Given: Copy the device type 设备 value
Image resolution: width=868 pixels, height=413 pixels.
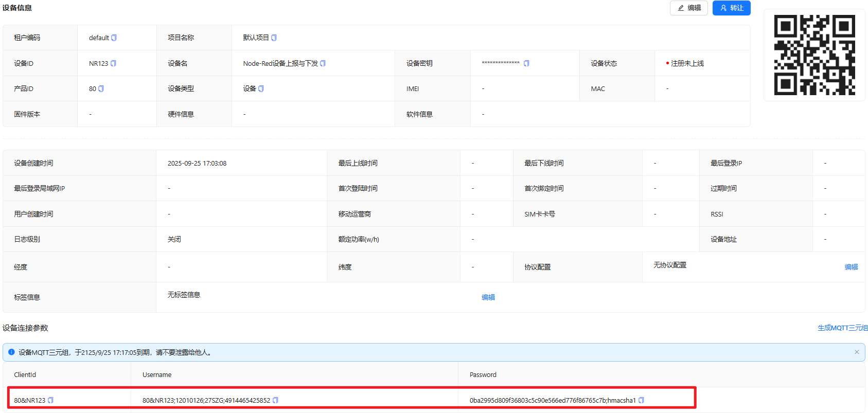Looking at the screenshot, I should pyautogui.click(x=261, y=89).
